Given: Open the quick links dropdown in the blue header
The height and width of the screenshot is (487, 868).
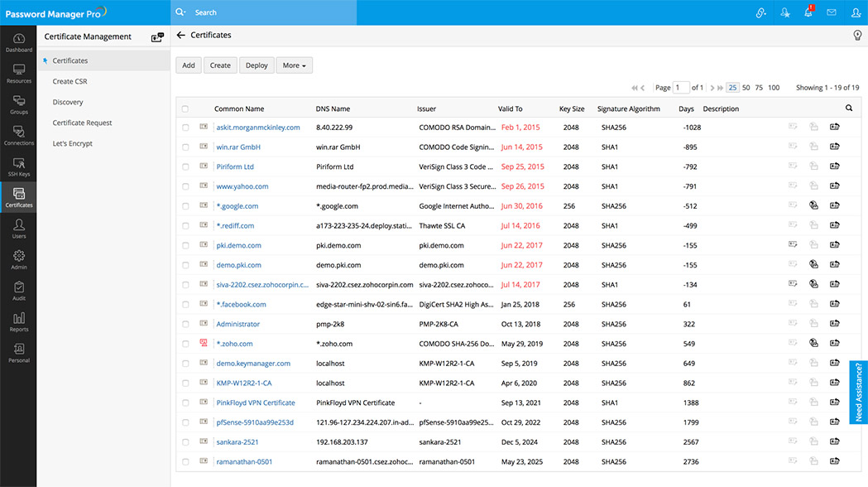Looking at the screenshot, I should (760, 12).
